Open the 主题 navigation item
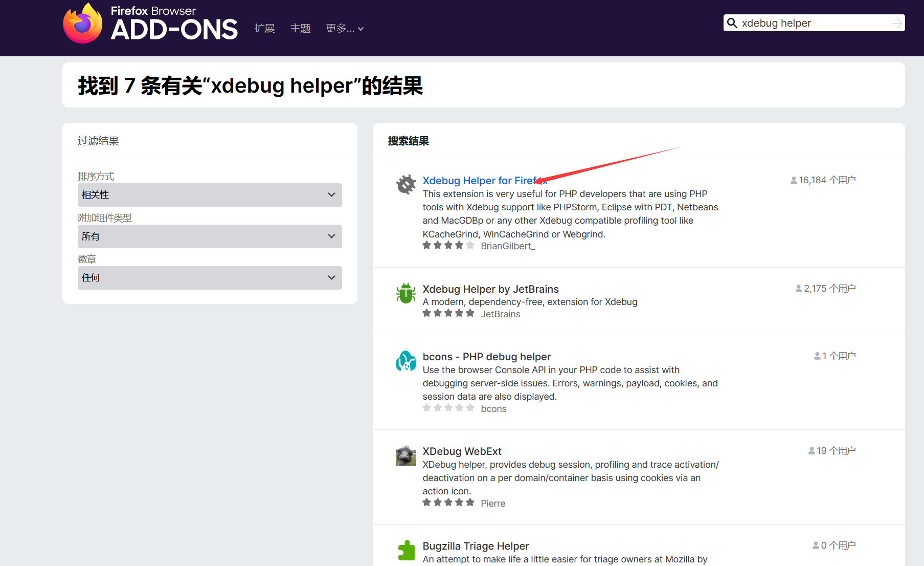The width and height of the screenshot is (924, 566). [x=300, y=29]
